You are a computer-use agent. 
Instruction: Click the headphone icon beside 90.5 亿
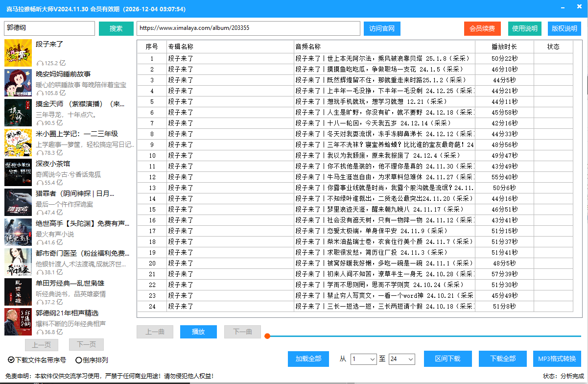pos(40,123)
